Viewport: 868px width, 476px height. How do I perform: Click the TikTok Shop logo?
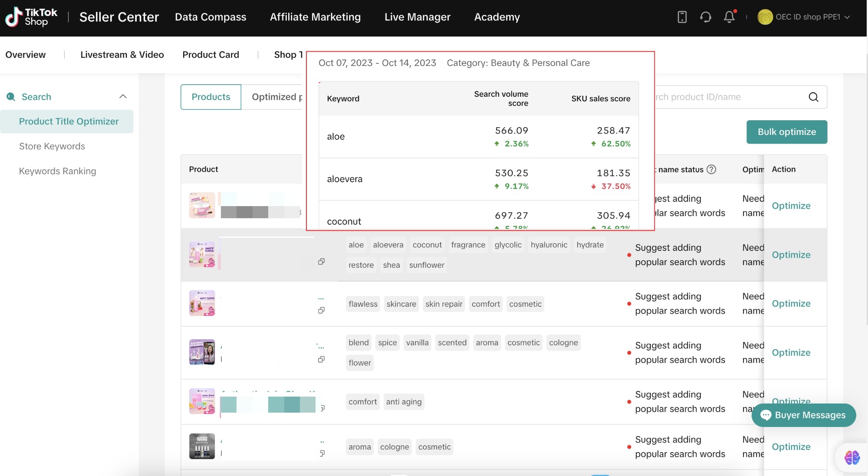31,17
